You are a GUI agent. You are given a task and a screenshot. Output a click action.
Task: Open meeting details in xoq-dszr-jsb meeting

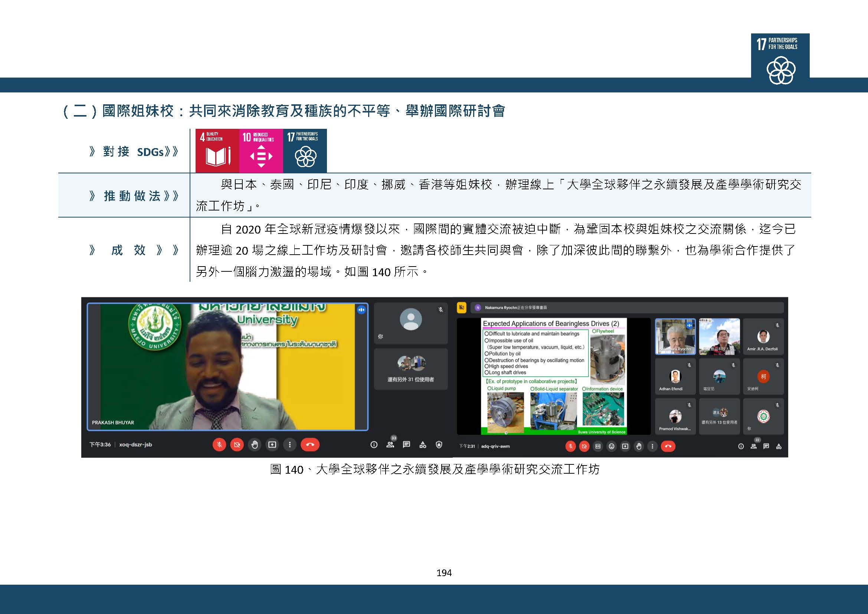pyautogui.click(x=374, y=445)
